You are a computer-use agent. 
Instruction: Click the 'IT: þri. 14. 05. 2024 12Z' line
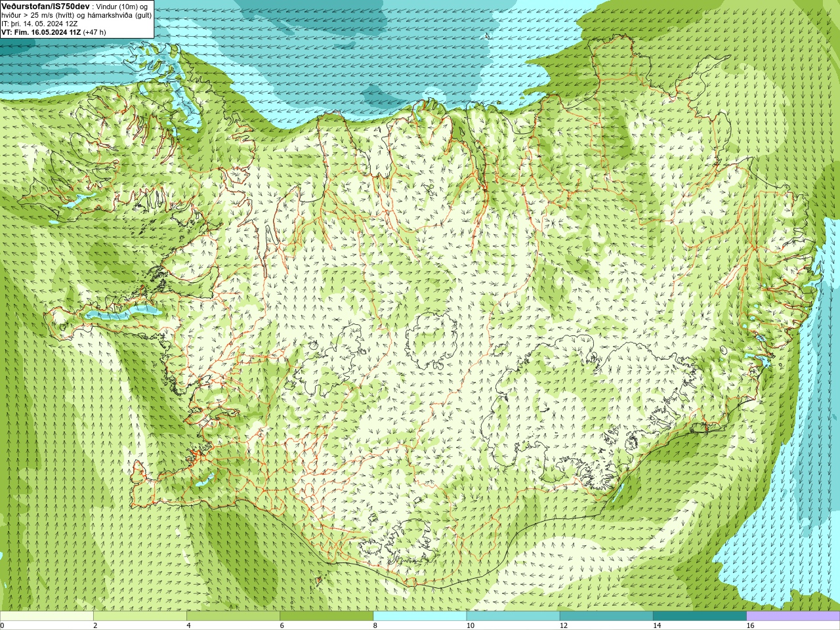tap(39, 24)
